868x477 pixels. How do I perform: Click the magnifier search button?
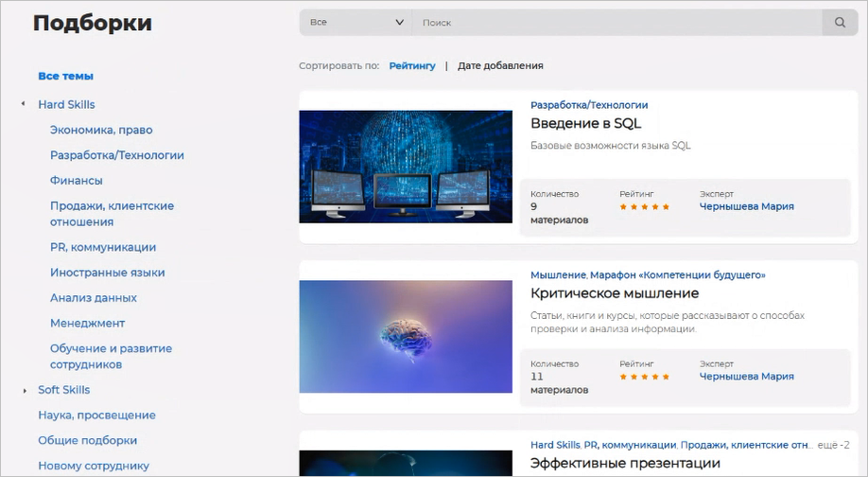click(840, 23)
